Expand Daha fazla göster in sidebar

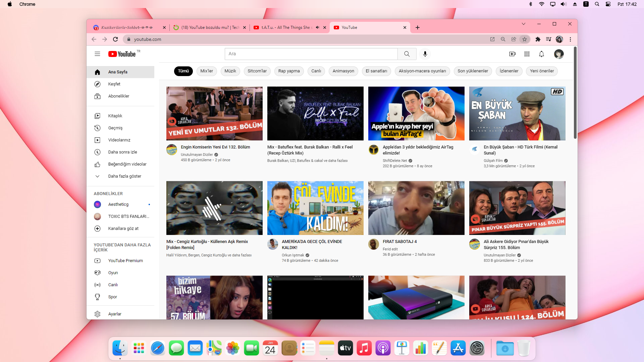tap(124, 176)
